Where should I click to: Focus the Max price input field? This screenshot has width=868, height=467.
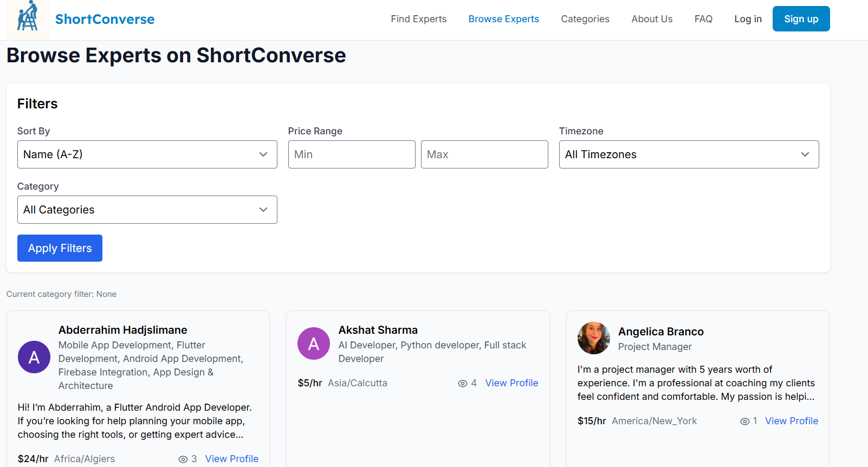(484, 154)
